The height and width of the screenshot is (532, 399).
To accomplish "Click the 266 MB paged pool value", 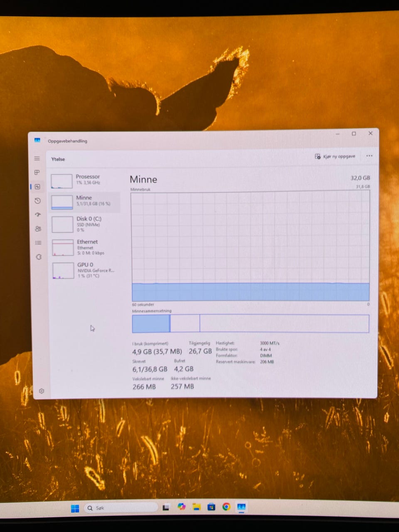I will [x=144, y=387].
